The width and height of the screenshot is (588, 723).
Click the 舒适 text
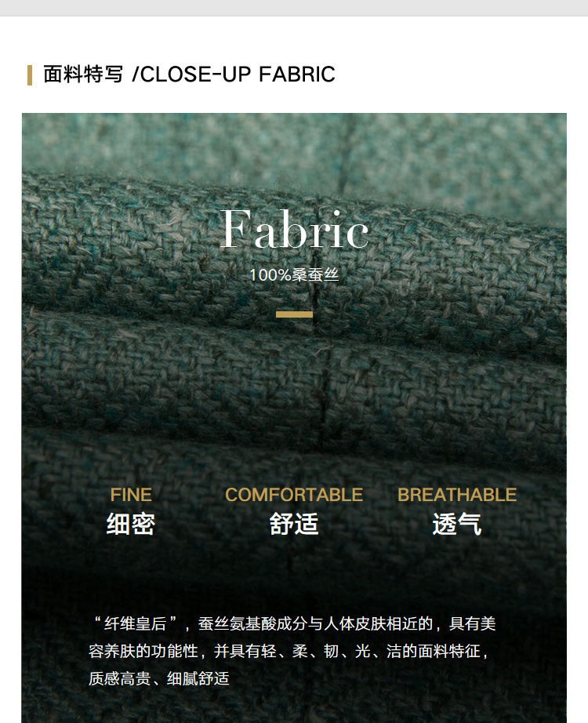[294, 524]
